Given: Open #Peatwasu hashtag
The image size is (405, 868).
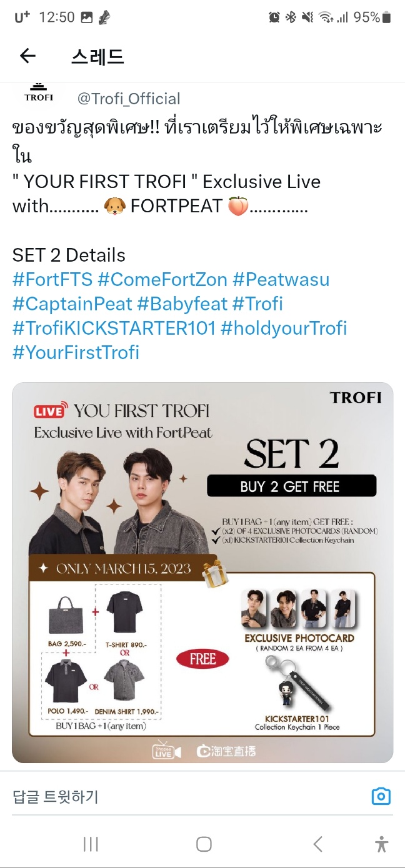Looking at the screenshot, I should [281, 279].
